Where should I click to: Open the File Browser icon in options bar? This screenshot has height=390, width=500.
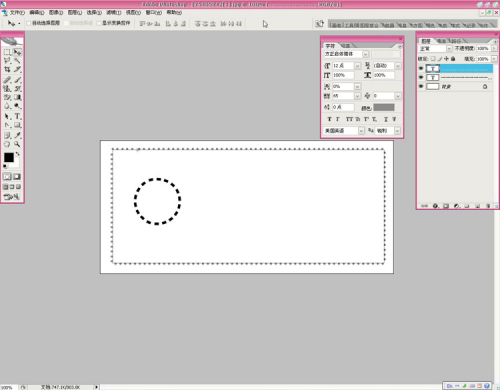click(x=319, y=23)
